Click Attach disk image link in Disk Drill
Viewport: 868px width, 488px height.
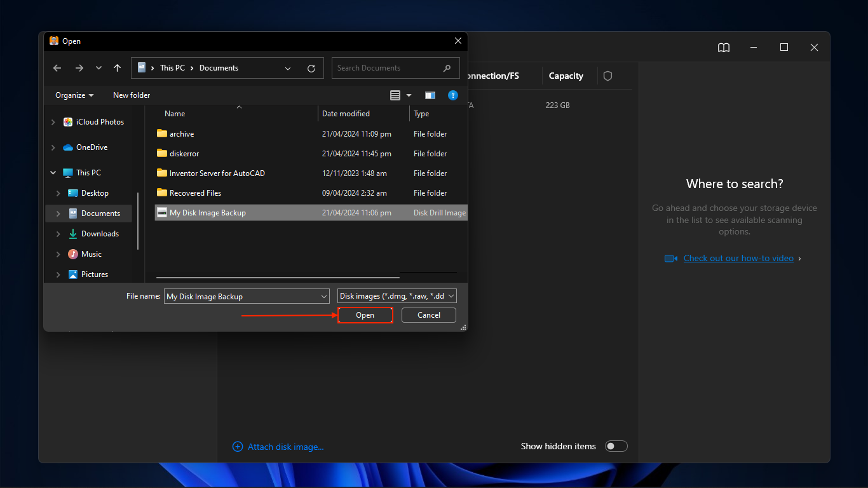[x=286, y=447]
